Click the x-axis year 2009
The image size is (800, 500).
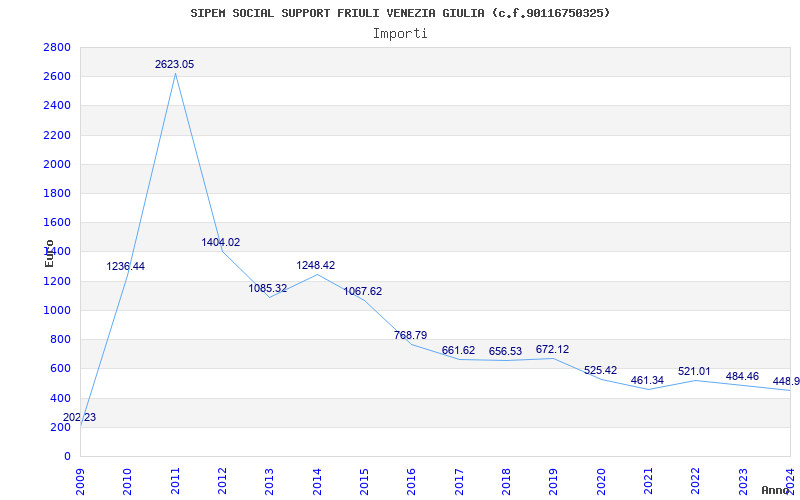click(81, 482)
